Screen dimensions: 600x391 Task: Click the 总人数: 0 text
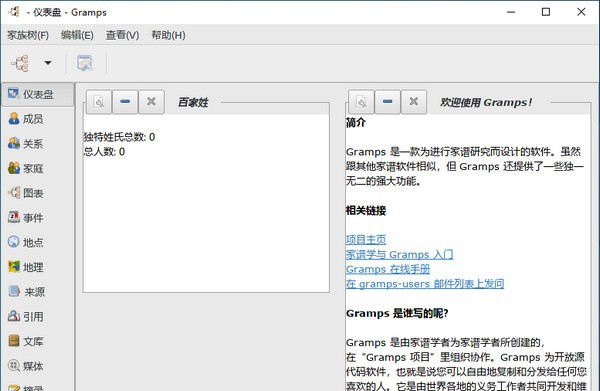point(104,152)
